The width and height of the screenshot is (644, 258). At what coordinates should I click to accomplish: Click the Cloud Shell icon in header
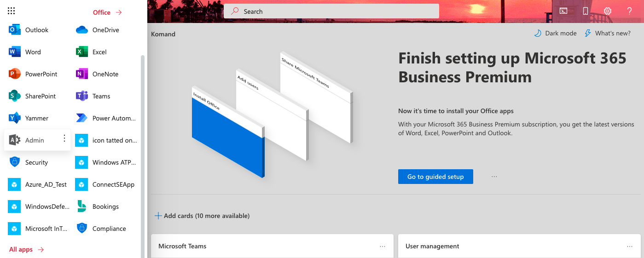[x=563, y=11]
